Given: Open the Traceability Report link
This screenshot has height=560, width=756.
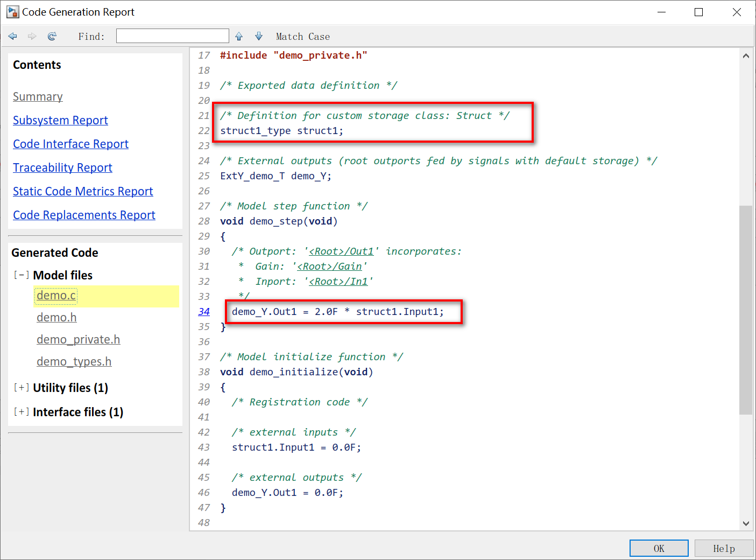Looking at the screenshot, I should coord(62,167).
